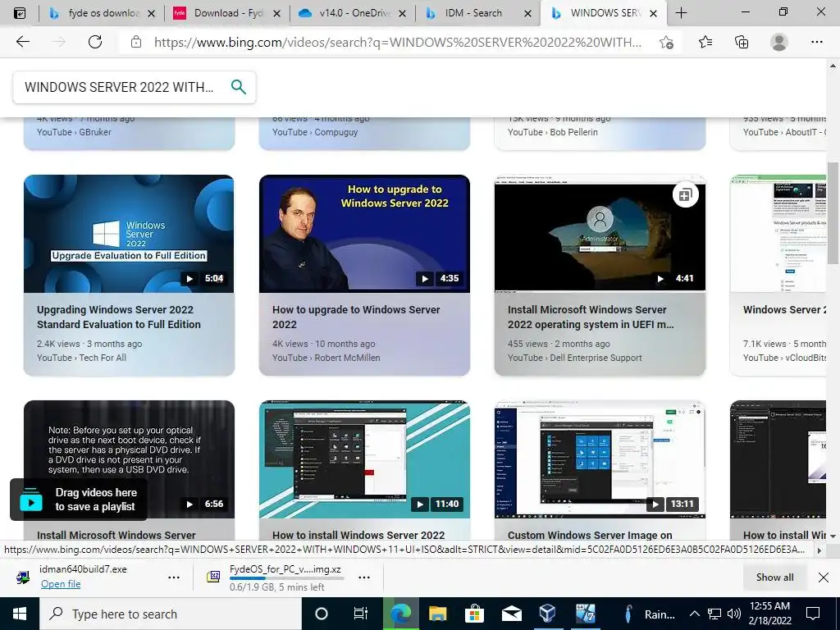The width and height of the screenshot is (840, 630).
Task: Open the action center notifications
Action: click(x=813, y=614)
